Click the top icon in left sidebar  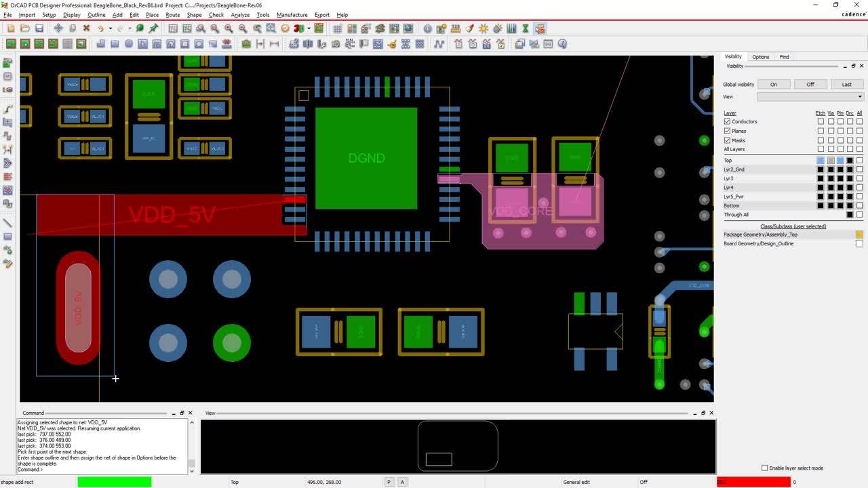point(8,62)
